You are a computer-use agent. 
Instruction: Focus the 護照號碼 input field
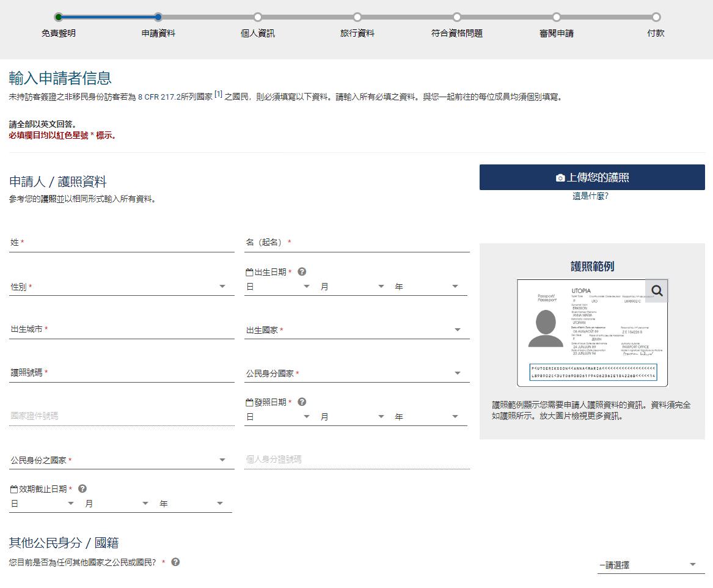coord(122,373)
